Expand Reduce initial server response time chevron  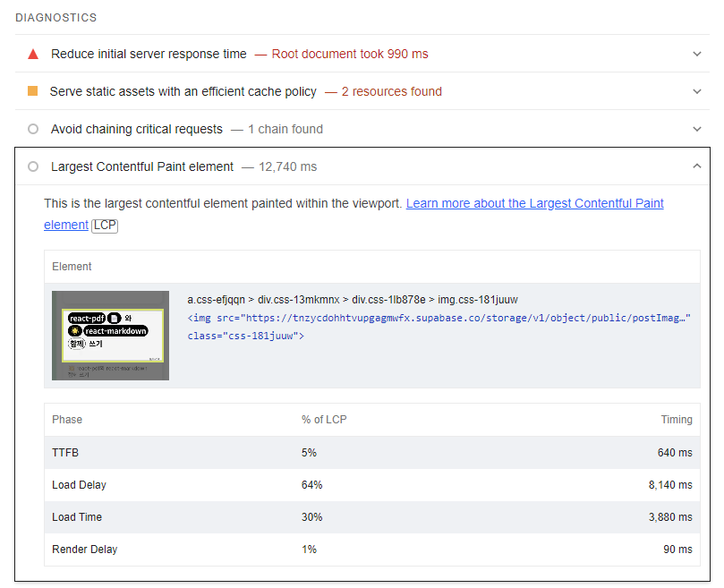[x=697, y=54]
